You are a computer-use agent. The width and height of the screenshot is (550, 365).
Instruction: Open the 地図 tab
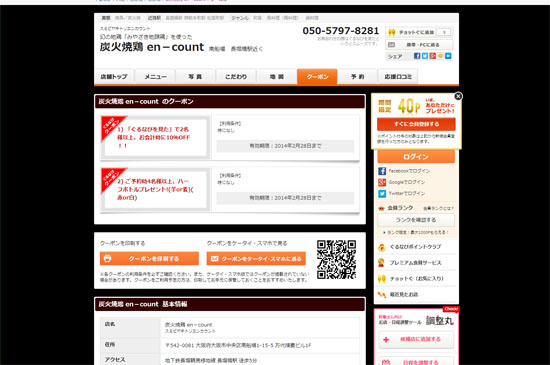pos(276,76)
